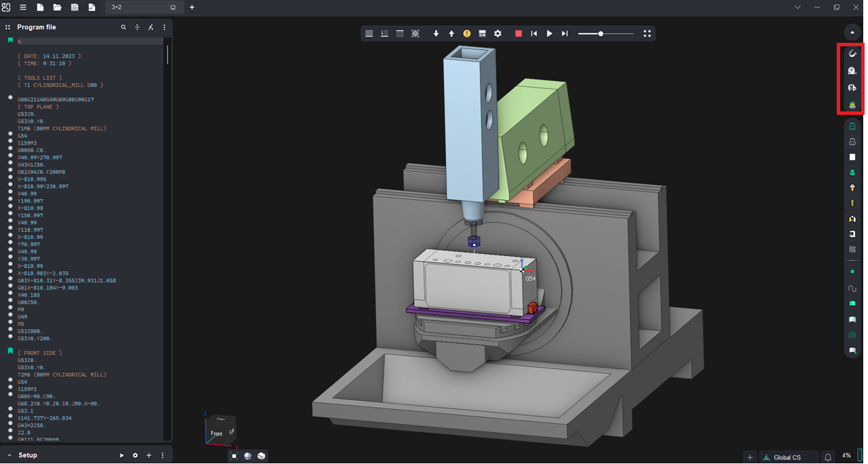Expand the Setup panel

click(x=10, y=455)
